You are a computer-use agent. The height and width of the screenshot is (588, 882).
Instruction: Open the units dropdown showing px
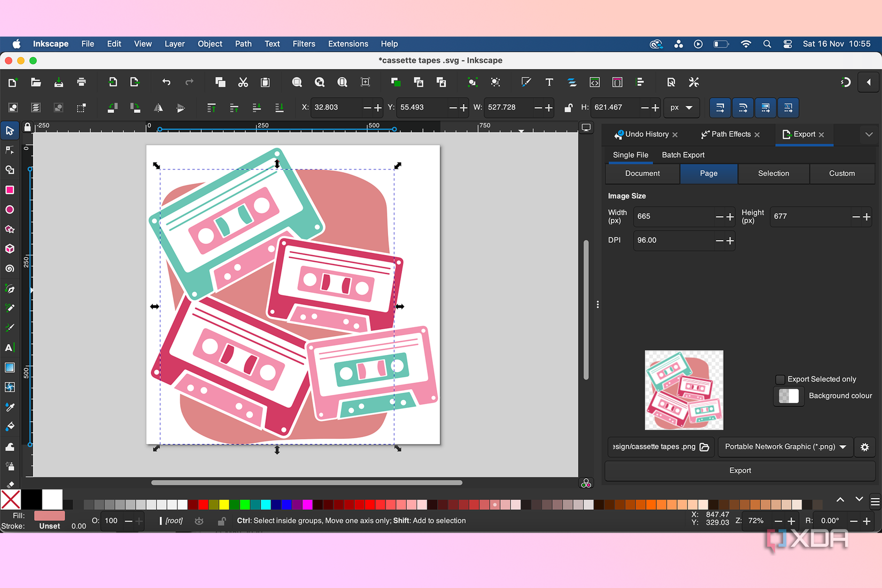[682, 107]
